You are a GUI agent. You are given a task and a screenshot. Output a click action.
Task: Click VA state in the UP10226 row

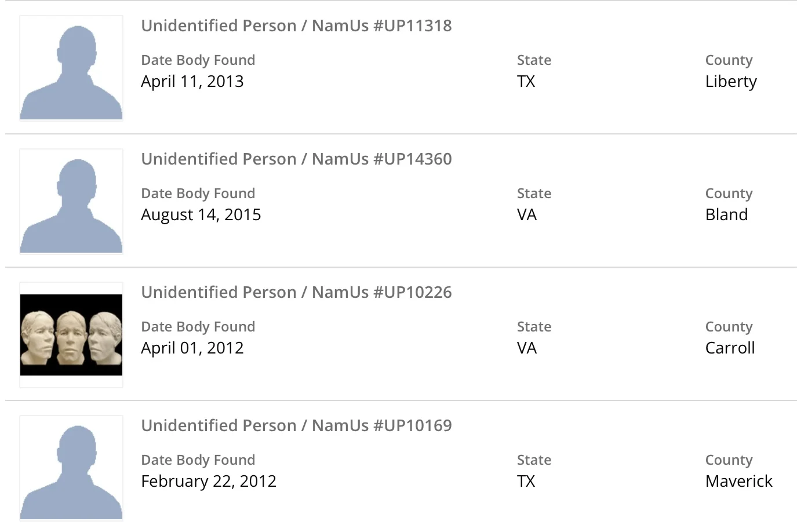click(x=526, y=348)
